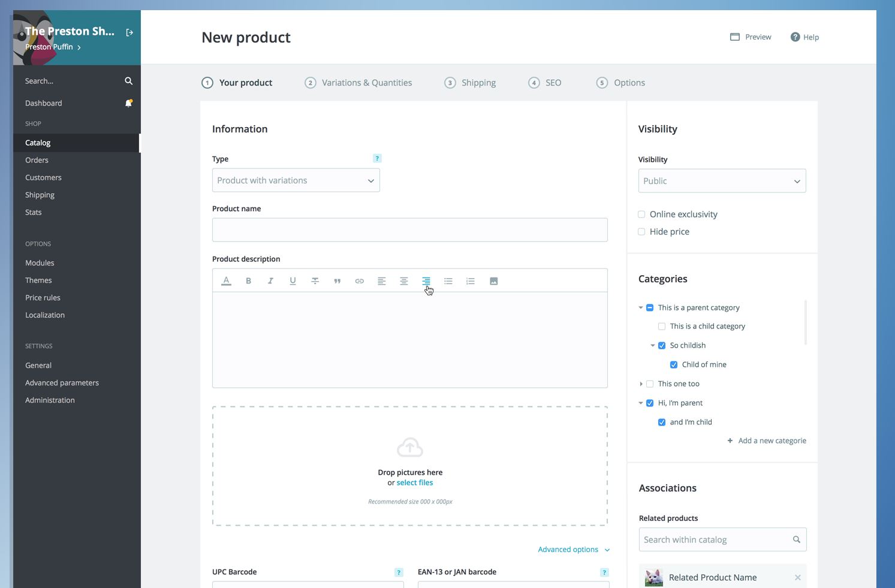Insert a blockquote in the description

337,281
